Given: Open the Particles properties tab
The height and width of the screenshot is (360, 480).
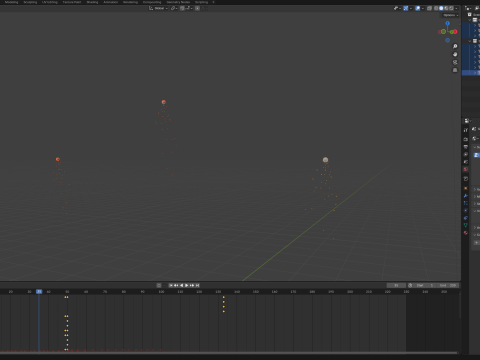Looking at the screenshot, I should pyautogui.click(x=466, y=203).
